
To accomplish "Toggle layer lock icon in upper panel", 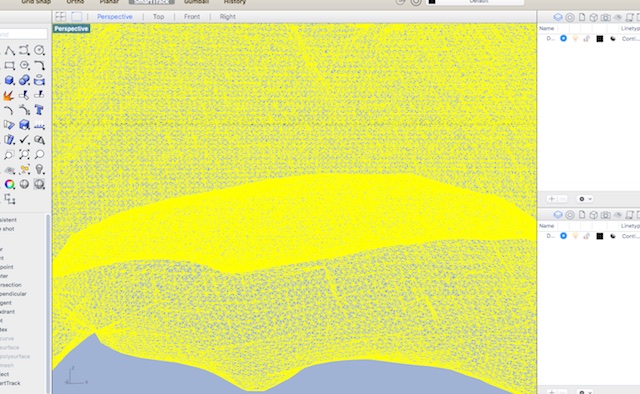I will click(587, 38).
